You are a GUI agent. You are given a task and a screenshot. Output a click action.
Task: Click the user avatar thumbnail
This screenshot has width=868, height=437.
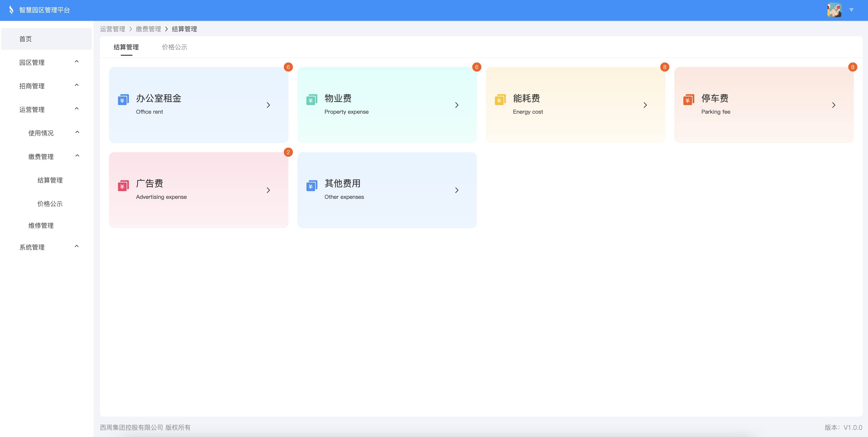pyautogui.click(x=834, y=10)
